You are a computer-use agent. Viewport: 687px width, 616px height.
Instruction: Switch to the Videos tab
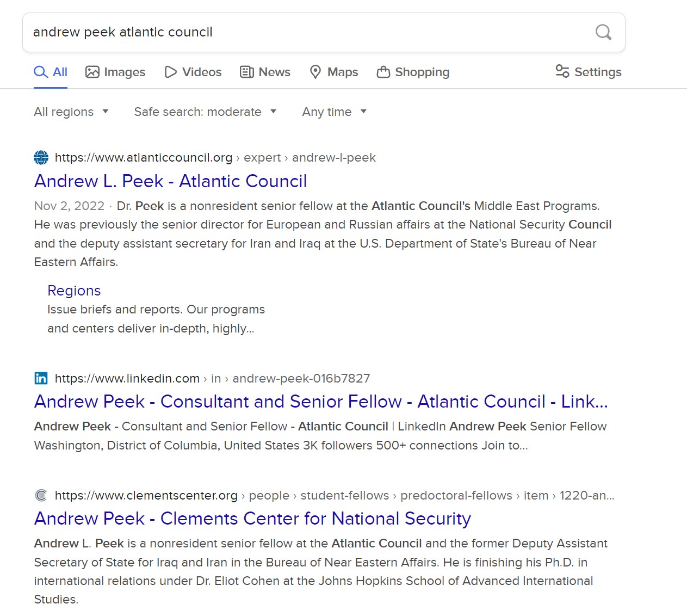(x=193, y=72)
